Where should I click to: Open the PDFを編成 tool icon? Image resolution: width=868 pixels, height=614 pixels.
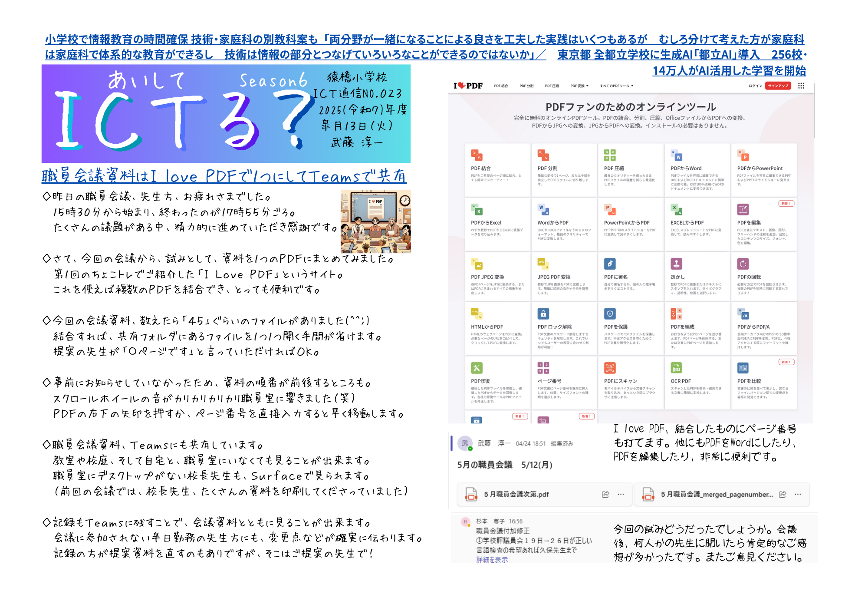click(676, 314)
